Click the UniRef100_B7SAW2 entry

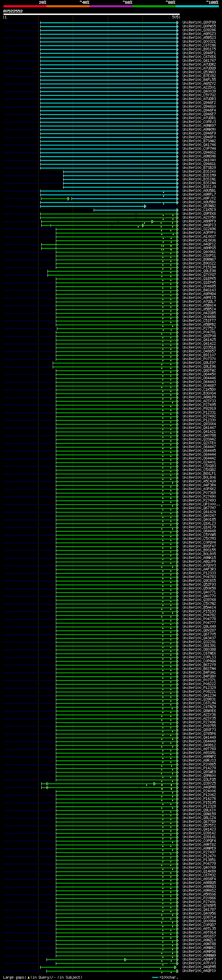(199, 141)
